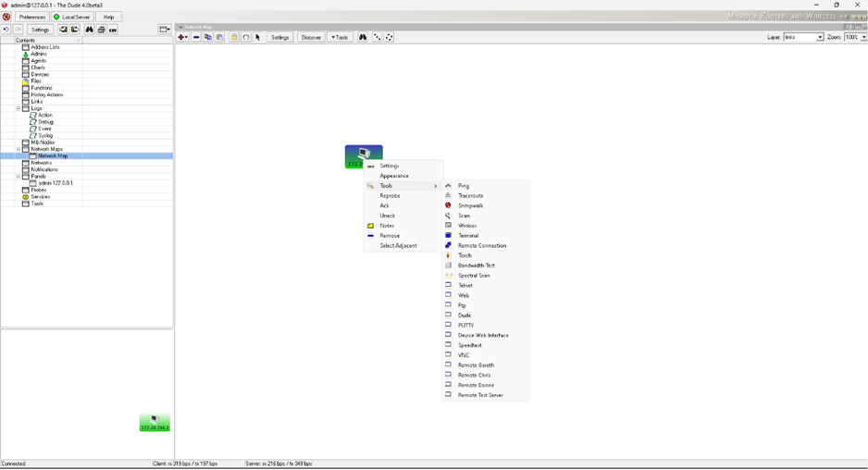Open Notes from the context menu
Screen dimensions: 868x470
[x=404, y=226]
